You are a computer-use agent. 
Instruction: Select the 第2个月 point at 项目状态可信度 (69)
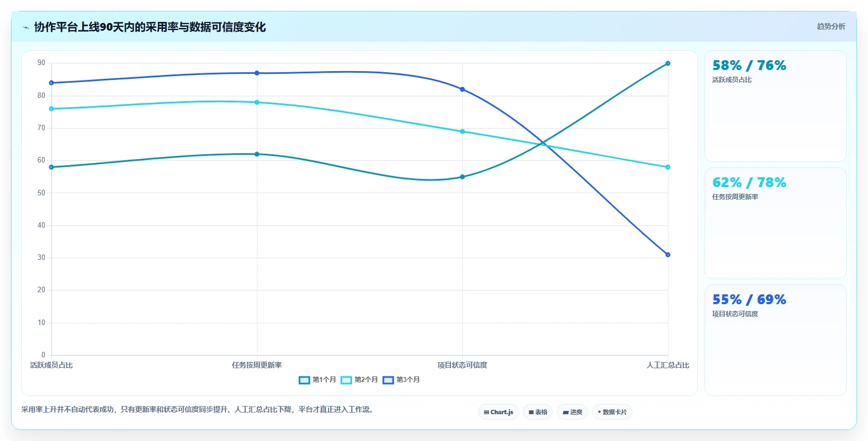coord(462,131)
